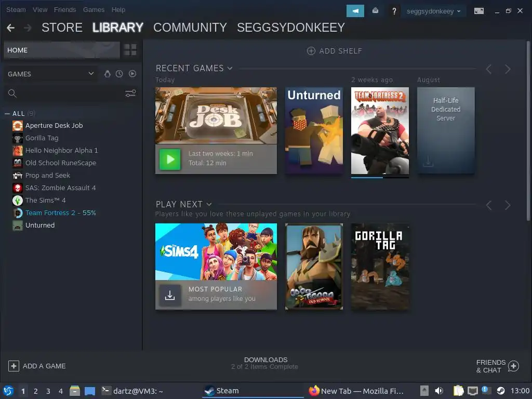532x399 pixels.
Task: Show next Recent Games shelf items
Action: point(508,69)
